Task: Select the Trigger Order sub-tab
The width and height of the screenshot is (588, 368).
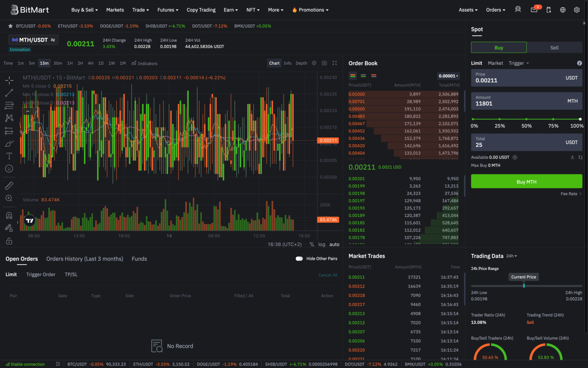Action: (x=41, y=274)
